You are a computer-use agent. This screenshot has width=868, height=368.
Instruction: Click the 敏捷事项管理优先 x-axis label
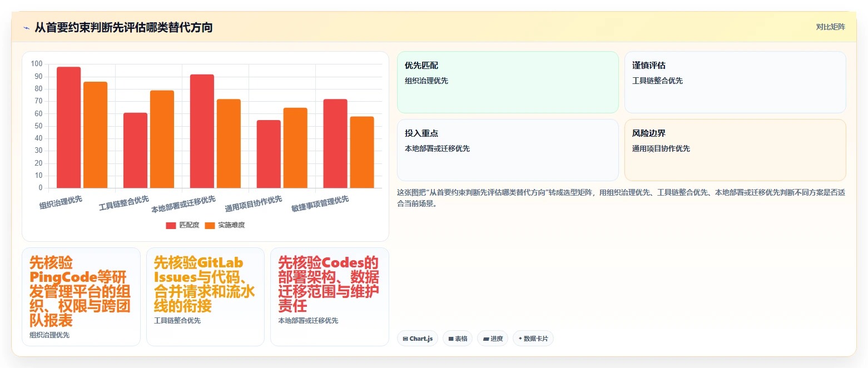pyautogui.click(x=320, y=204)
